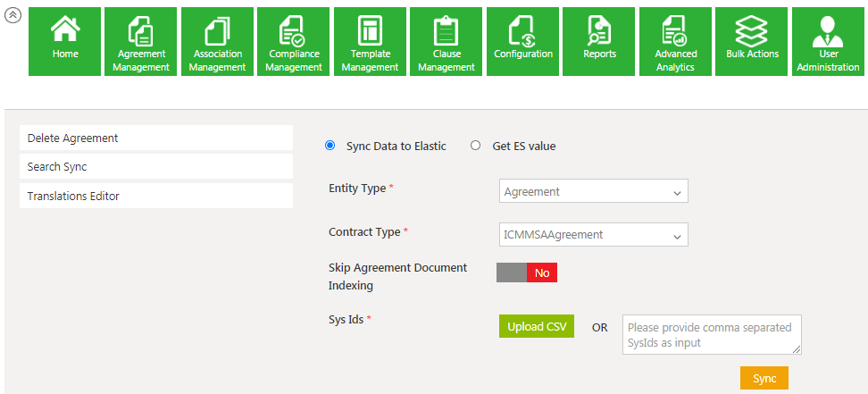
Task: Open Compliance Management tile
Action: click(294, 41)
